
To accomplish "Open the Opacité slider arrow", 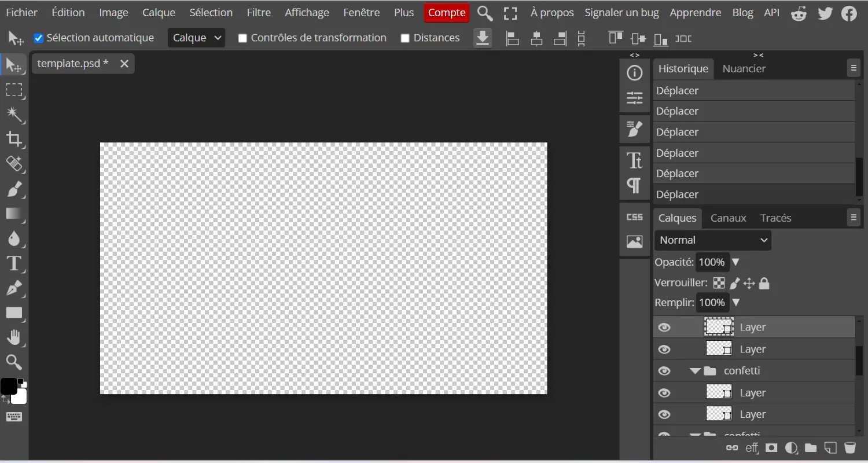I will [735, 262].
